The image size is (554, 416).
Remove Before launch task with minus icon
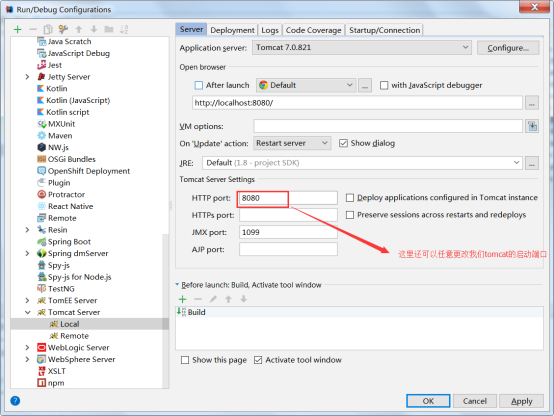coord(198,299)
